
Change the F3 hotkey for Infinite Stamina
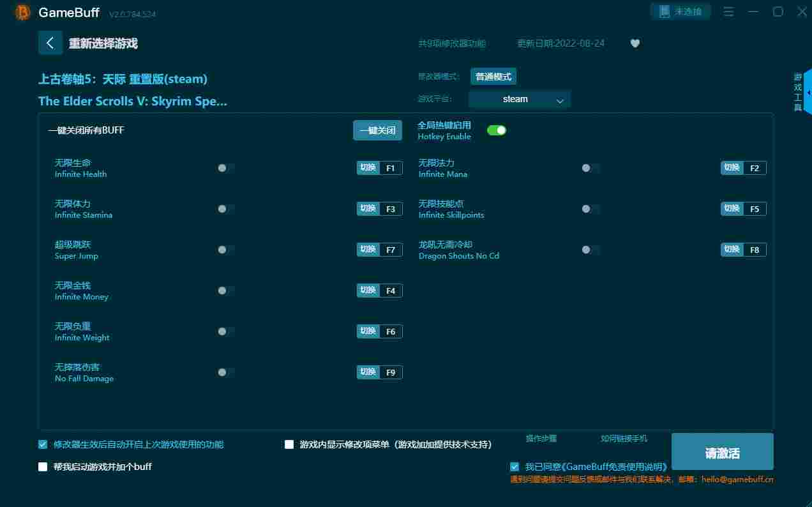[x=380, y=209]
